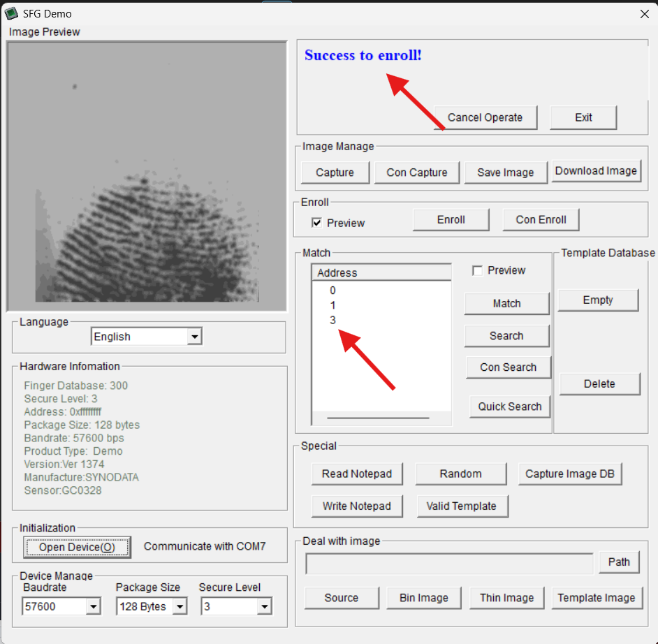Click Download Image button
The width and height of the screenshot is (658, 644).
[596, 170]
